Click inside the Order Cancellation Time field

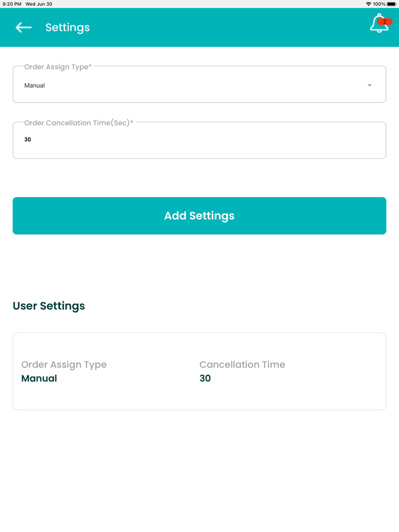(x=199, y=140)
